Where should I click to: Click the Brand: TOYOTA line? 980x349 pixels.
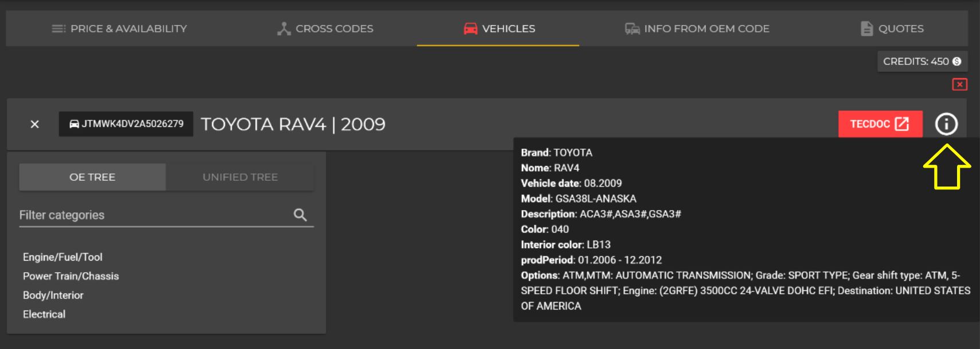556,153
